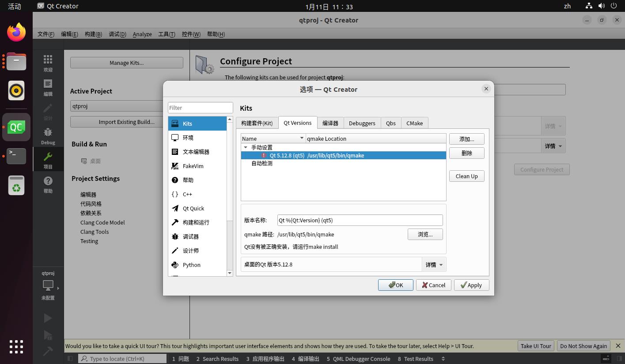Open the Analyze menu
Viewport: 625px width, 364px height.
click(x=142, y=34)
